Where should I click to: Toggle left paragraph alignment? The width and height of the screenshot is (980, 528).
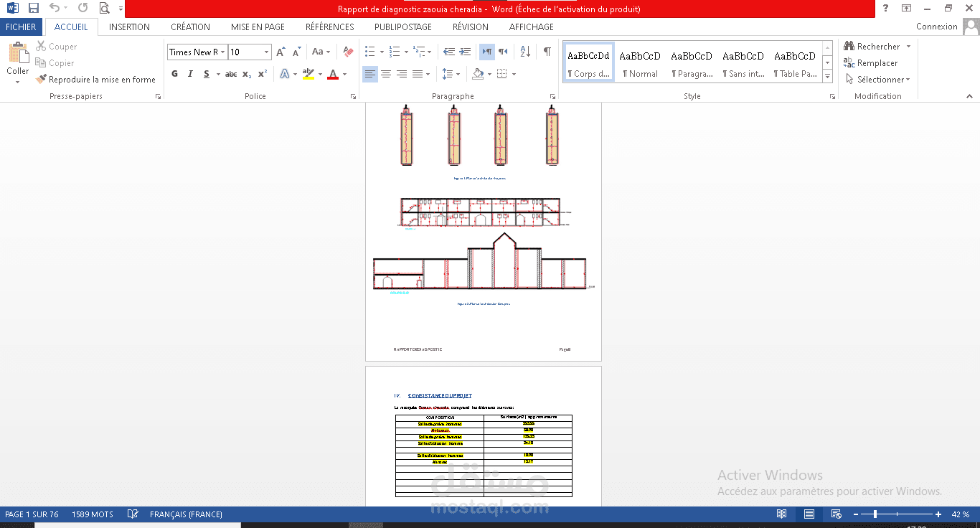coord(370,74)
